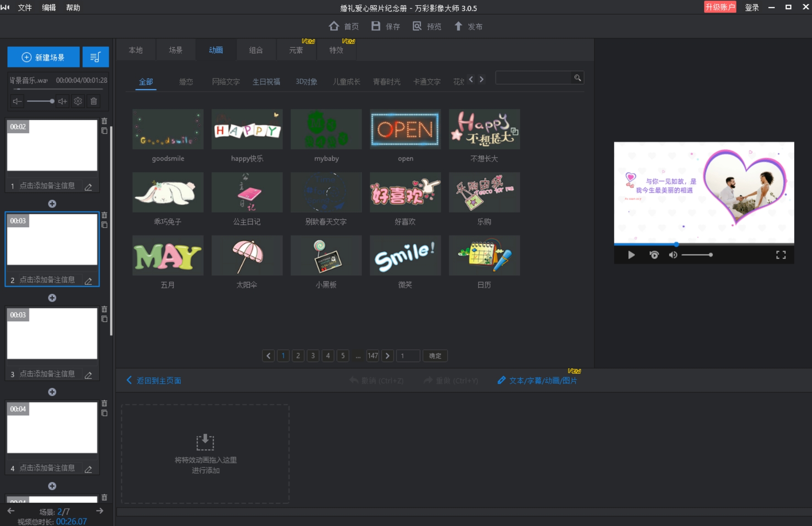Select the scene 1 thumbnail
Screen dimensions: 812x526
pyautogui.click(x=52, y=145)
